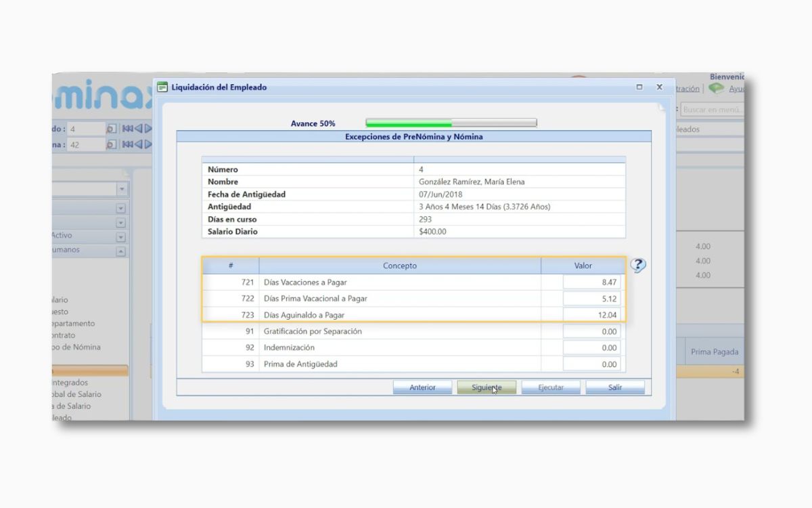Collapse the Humanos section in sidebar

[120, 251]
